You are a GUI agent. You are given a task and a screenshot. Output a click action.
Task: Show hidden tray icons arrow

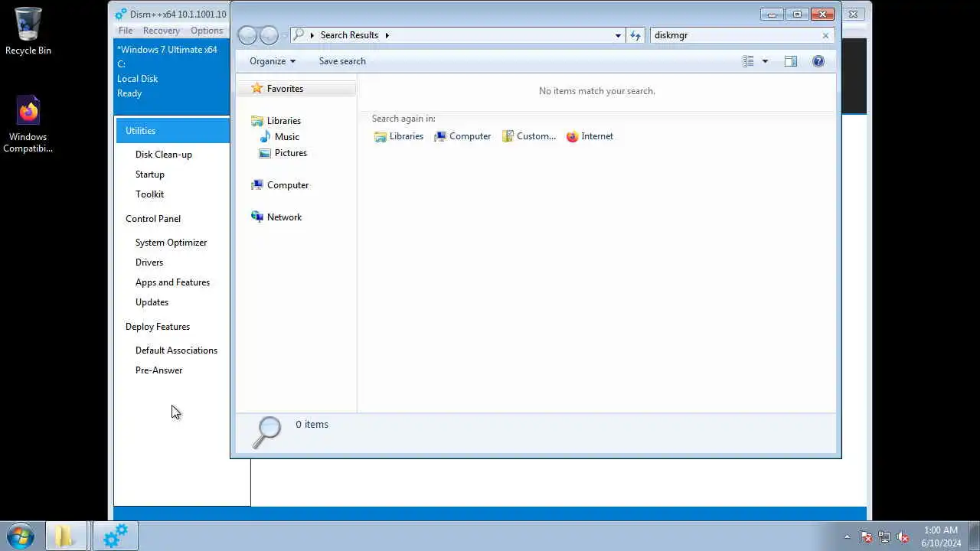(847, 537)
